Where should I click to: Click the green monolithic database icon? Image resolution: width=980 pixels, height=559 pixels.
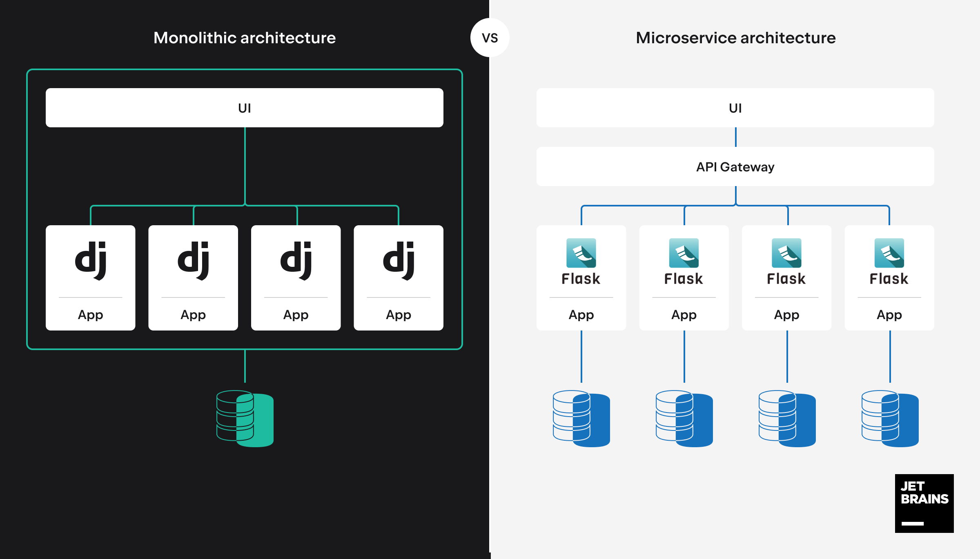click(x=245, y=419)
